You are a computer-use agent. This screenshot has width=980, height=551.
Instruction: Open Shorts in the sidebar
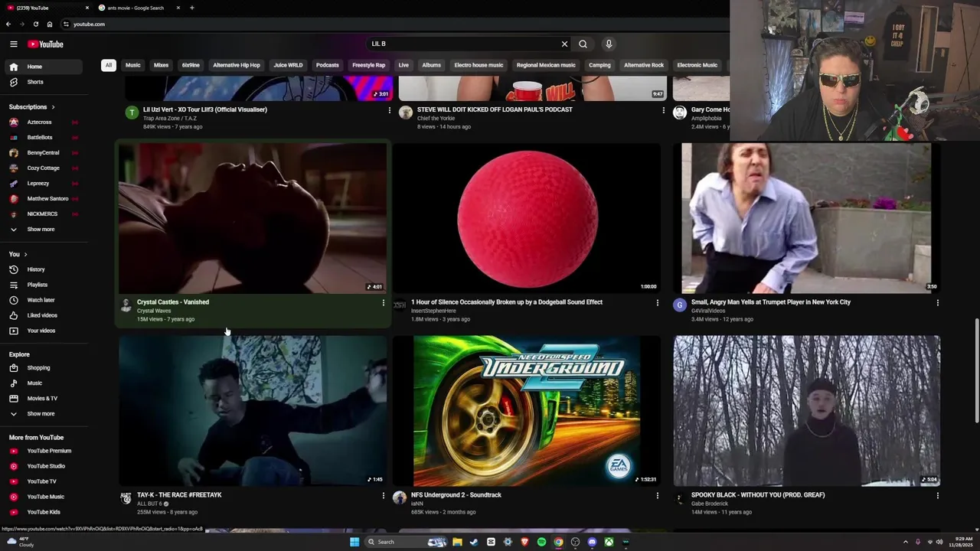click(x=44, y=82)
